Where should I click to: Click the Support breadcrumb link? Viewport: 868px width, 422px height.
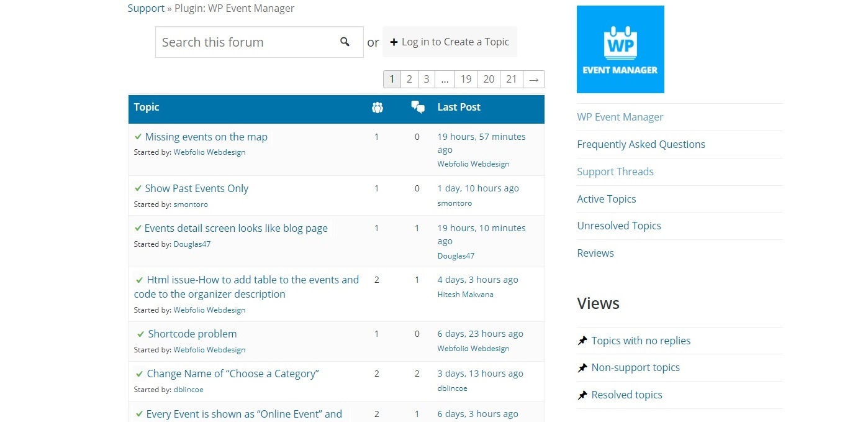pos(146,8)
